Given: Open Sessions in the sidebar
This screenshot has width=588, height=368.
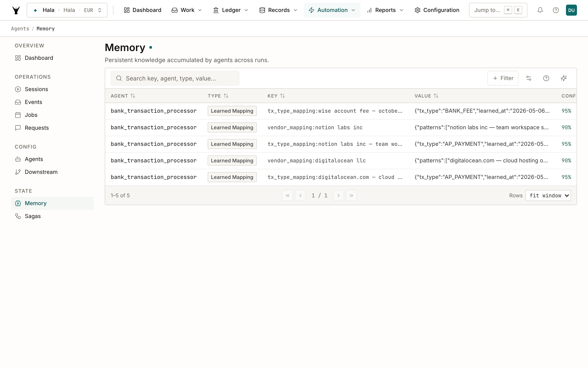Looking at the screenshot, I should coord(52,89).
